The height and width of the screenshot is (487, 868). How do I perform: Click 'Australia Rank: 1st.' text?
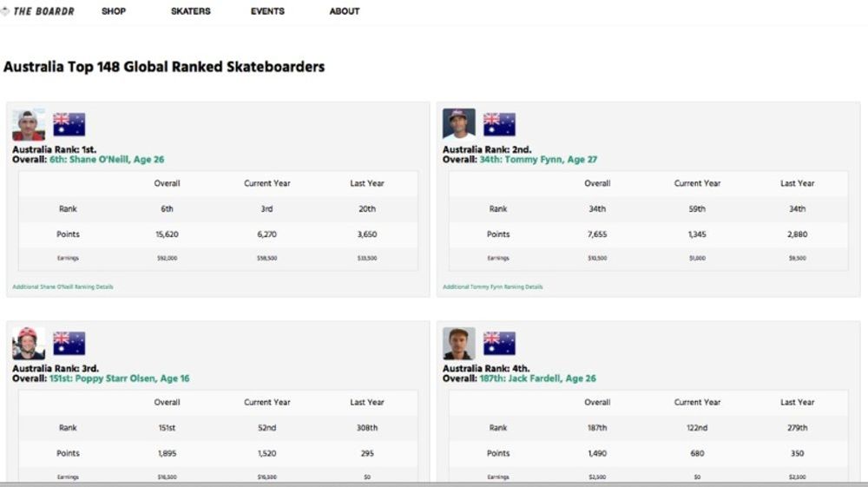(x=54, y=149)
